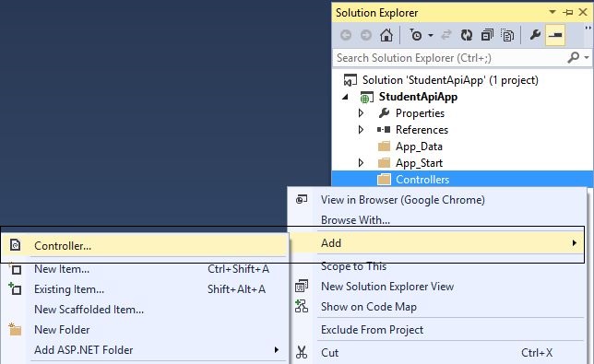This screenshot has height=364, width=594.
Task: Click the search magnifier icon
Action: coord(574,57)
